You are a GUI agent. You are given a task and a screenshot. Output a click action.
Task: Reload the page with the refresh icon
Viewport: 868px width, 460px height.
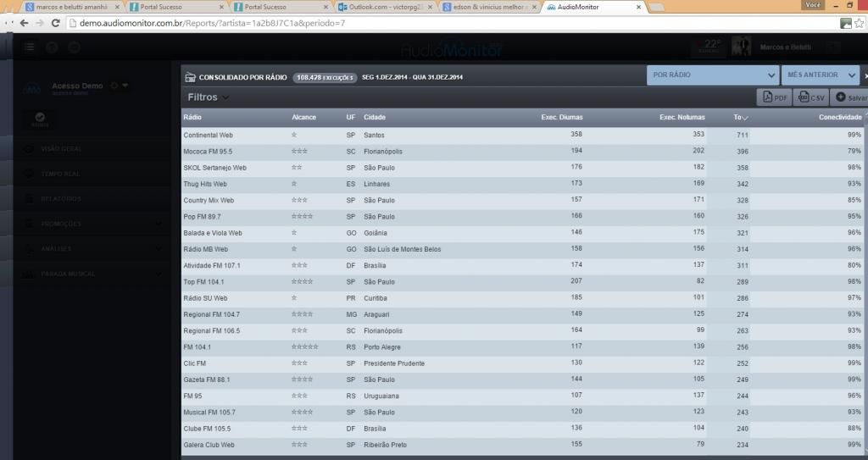point(60,23)
